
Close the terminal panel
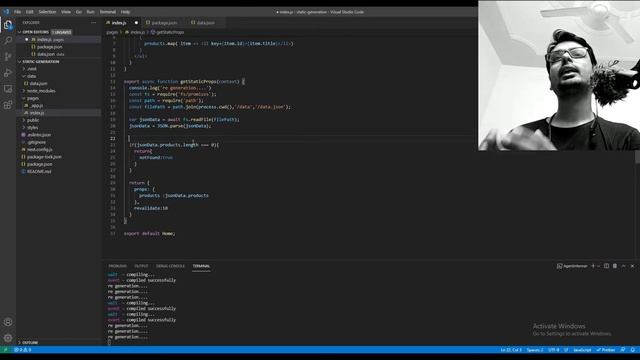point(632,266)
